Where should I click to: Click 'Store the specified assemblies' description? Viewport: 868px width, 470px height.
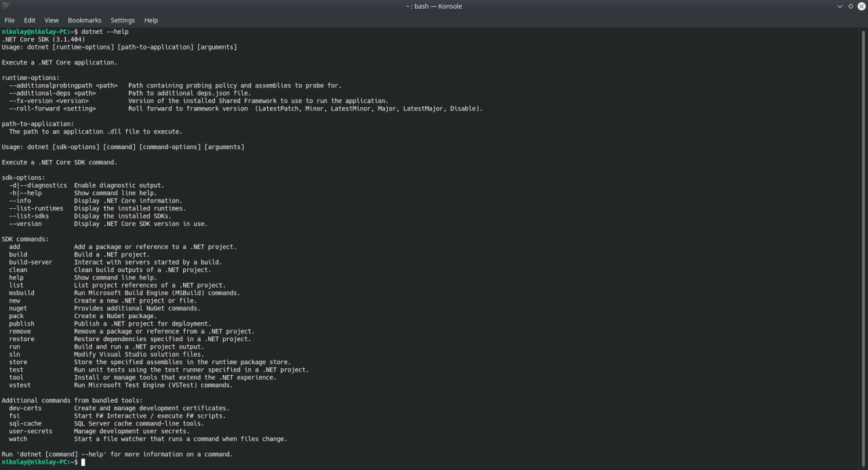point(182,362)
